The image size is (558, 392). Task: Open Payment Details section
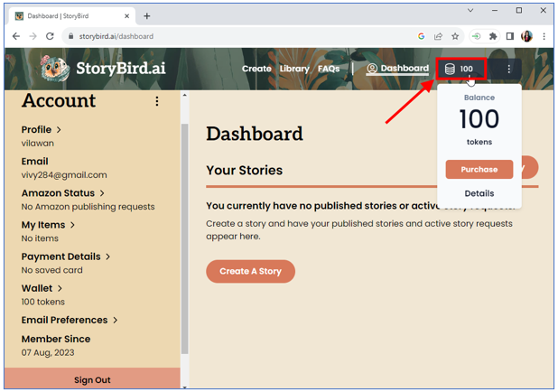[66, 257]
